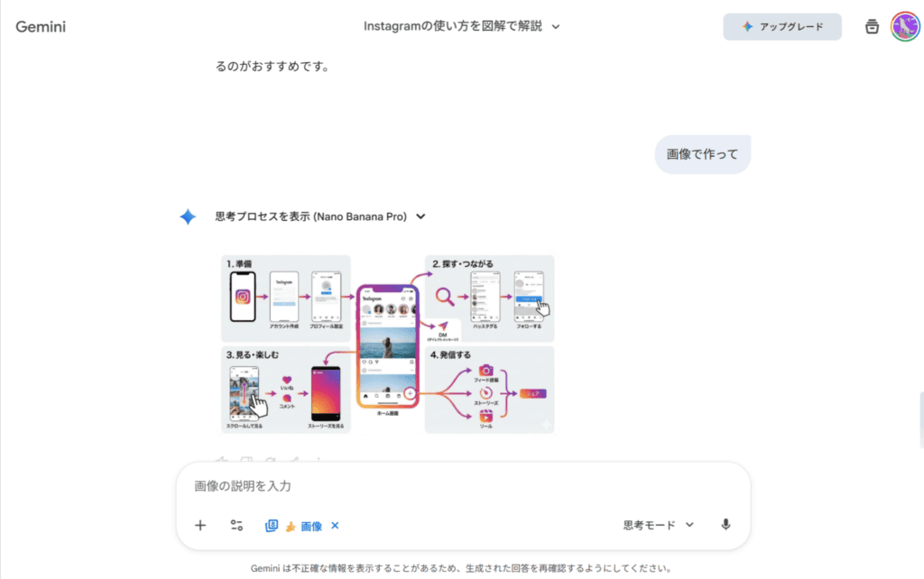Open the account profile avatar
The image size is (924, 579).
click(x=904, y=26)
